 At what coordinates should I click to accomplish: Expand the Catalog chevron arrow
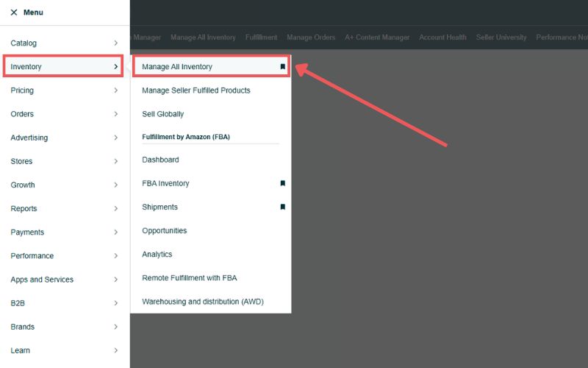(116, 43)
